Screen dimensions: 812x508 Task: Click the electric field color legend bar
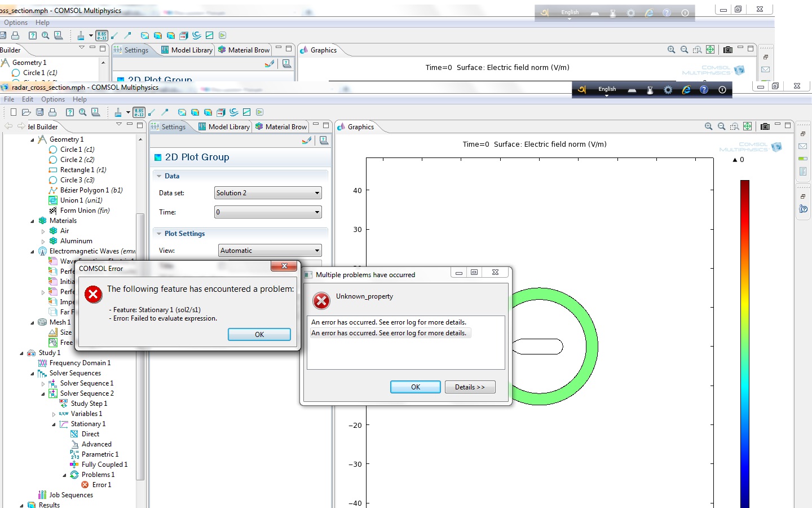click(x=745, y=344)
